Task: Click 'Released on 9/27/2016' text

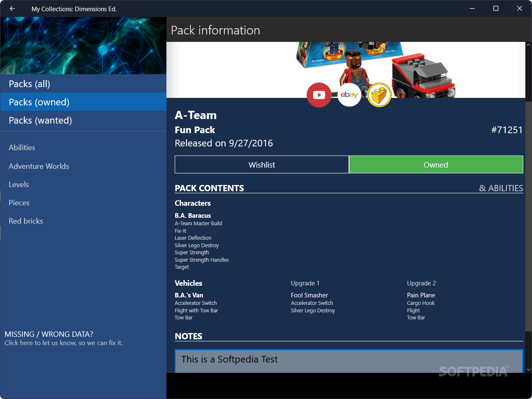Action: pos(224,144)
